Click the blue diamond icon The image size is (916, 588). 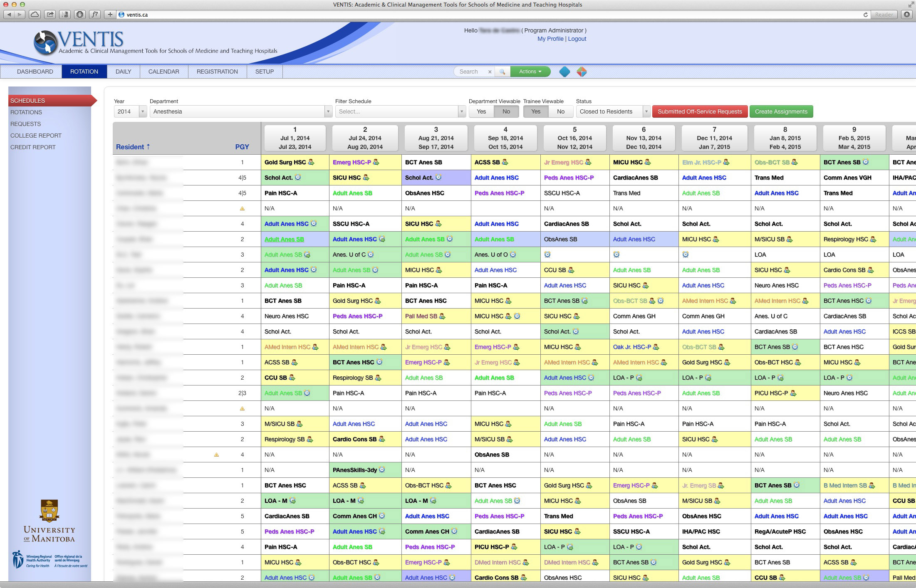coord(564,72)
